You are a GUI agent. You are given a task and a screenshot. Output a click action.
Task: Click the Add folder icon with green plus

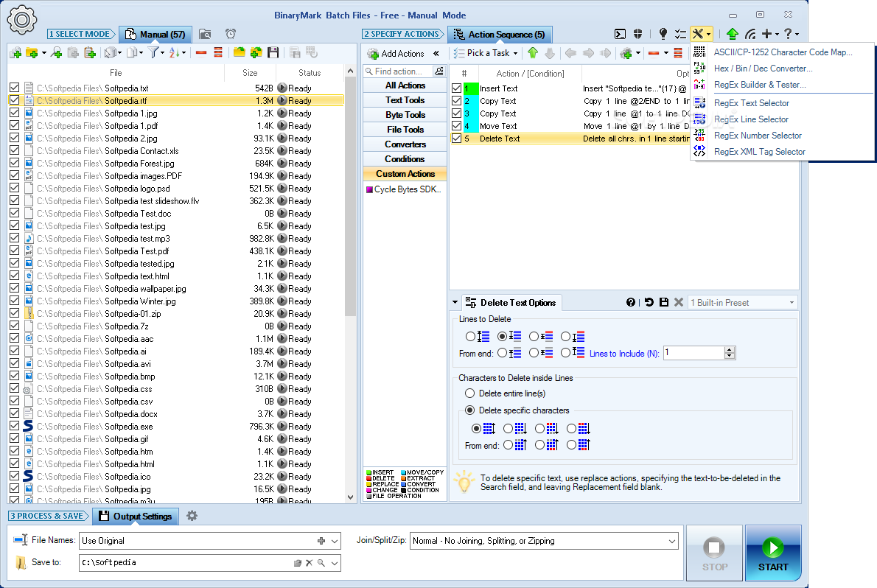[x=32, y=53]
